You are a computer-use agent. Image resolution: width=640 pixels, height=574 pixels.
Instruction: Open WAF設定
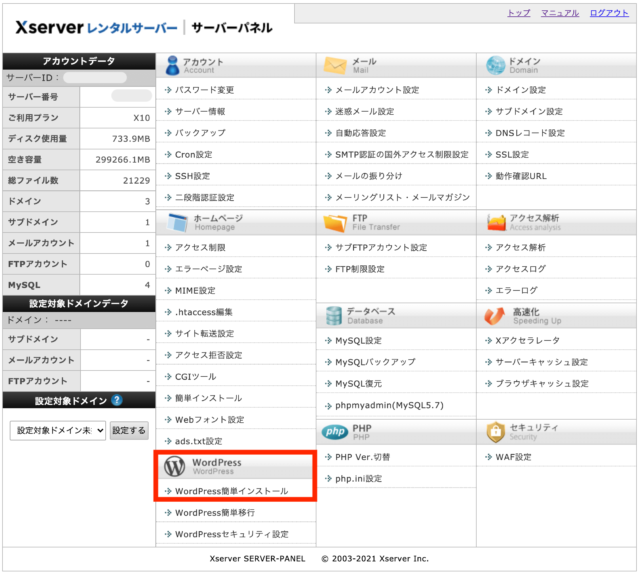[513, 457]
